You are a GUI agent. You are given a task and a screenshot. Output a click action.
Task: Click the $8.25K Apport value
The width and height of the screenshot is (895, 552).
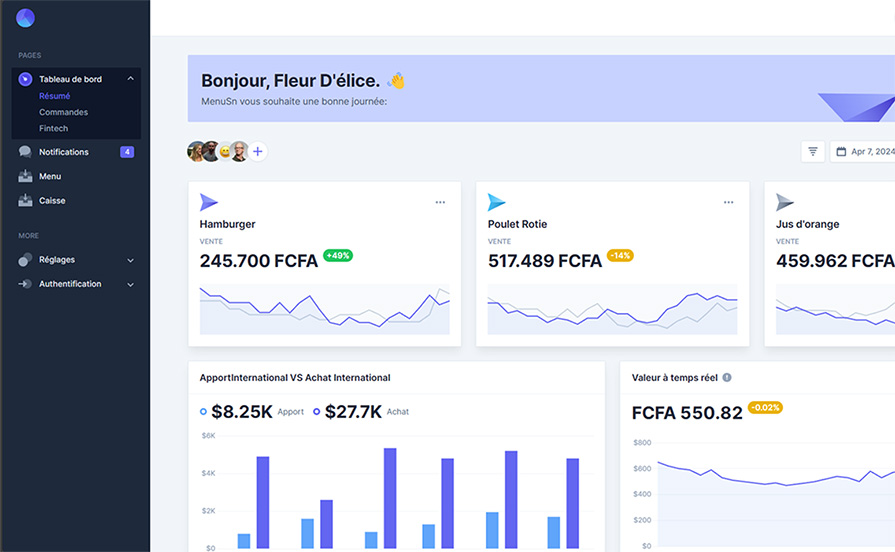tap(242, 412)
